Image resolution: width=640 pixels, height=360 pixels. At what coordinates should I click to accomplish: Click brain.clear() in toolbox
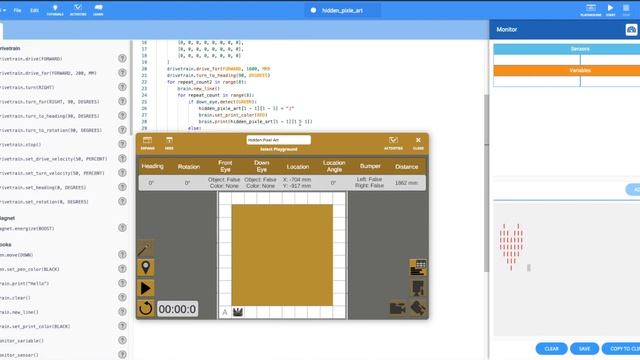[15, 298]
